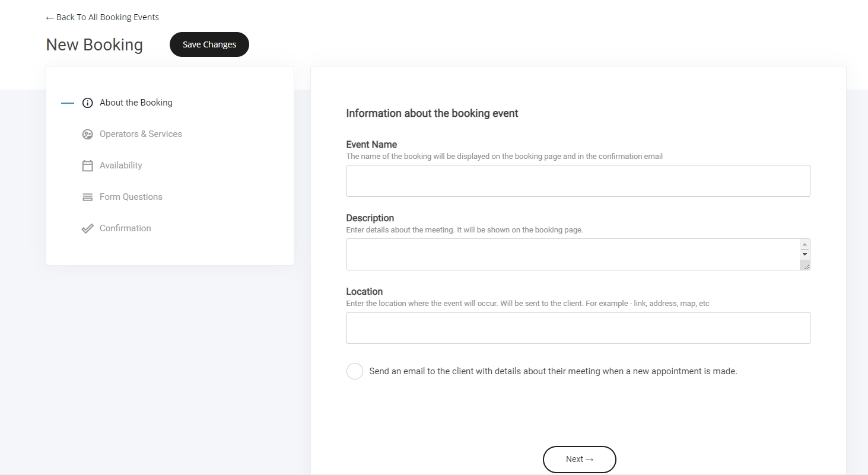
Task: Click into the Location input field
Action: click(578, 328)
